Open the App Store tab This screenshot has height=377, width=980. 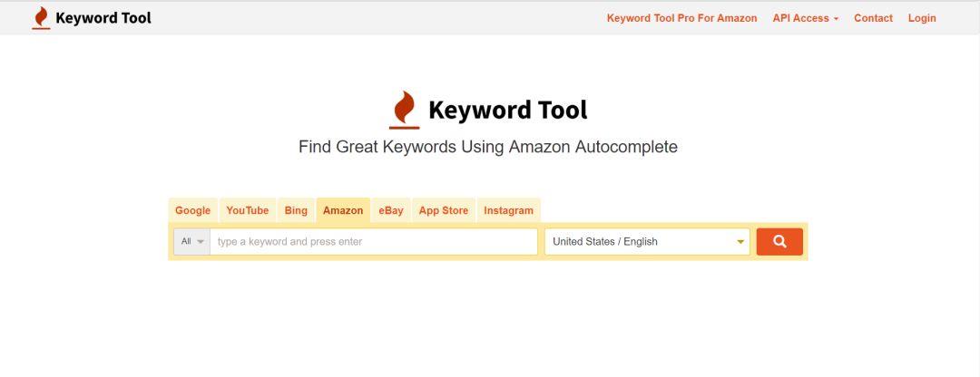443,210
